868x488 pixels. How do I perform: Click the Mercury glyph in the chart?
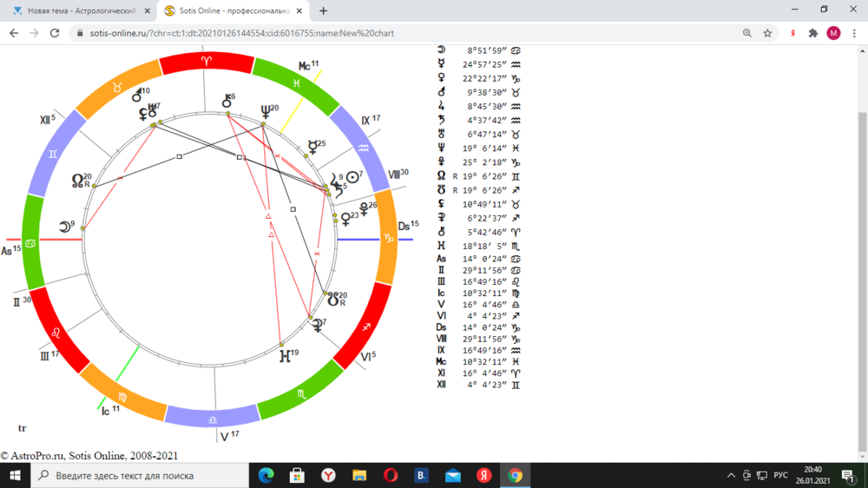tap(312, 148)
